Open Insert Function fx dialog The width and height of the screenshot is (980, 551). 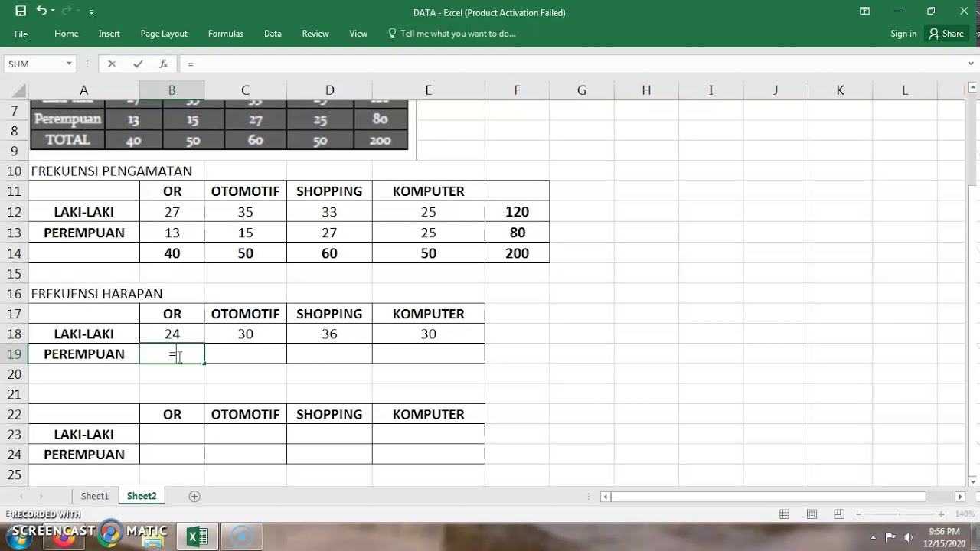(x=163, y=64)
